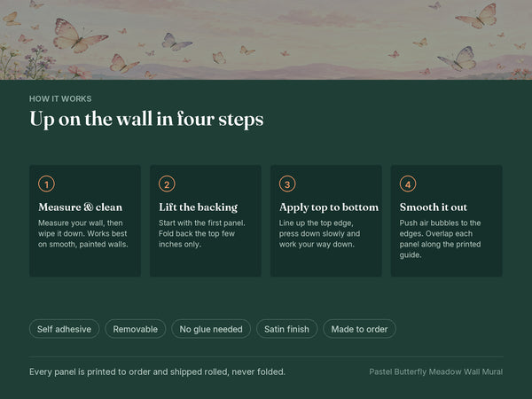The width and height of the screenshot is (532, 399).
Task: Click the step 1 circled number icon
Action: [x=46, y=184]
